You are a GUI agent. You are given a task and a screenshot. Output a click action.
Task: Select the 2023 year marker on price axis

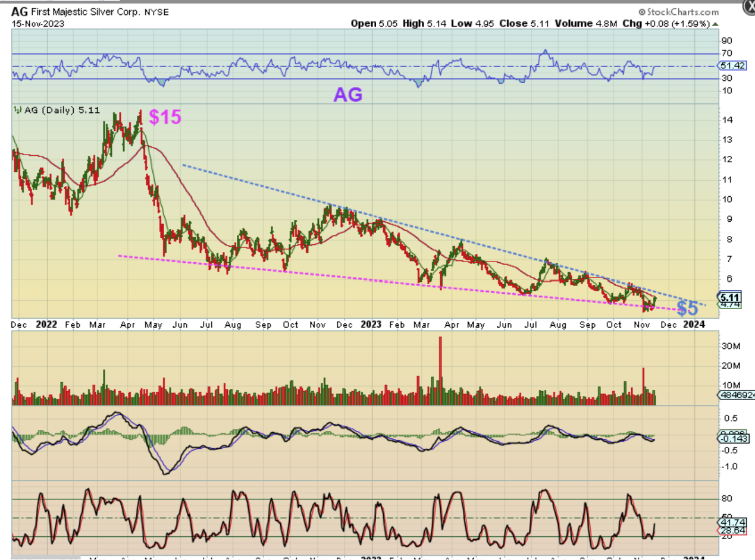371,325
